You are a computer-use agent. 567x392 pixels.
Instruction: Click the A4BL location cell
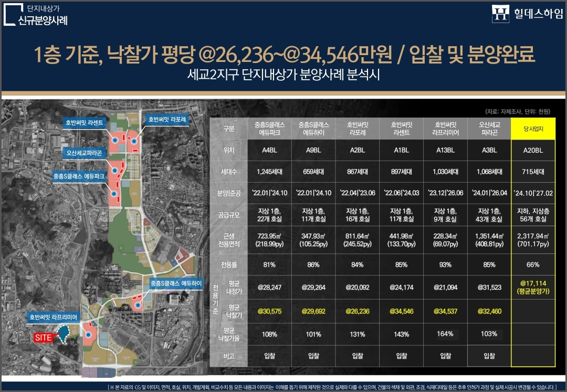pyautogui.click(x=269, y=150)
